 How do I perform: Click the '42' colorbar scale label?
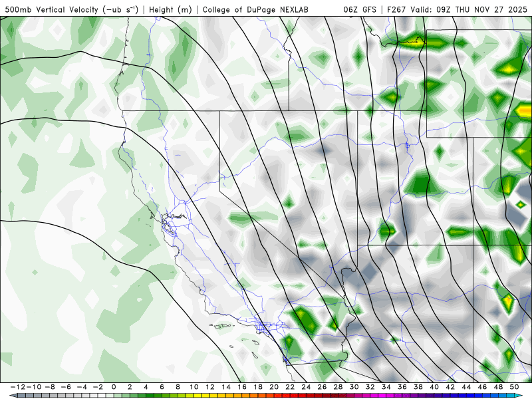pos(450,387)
